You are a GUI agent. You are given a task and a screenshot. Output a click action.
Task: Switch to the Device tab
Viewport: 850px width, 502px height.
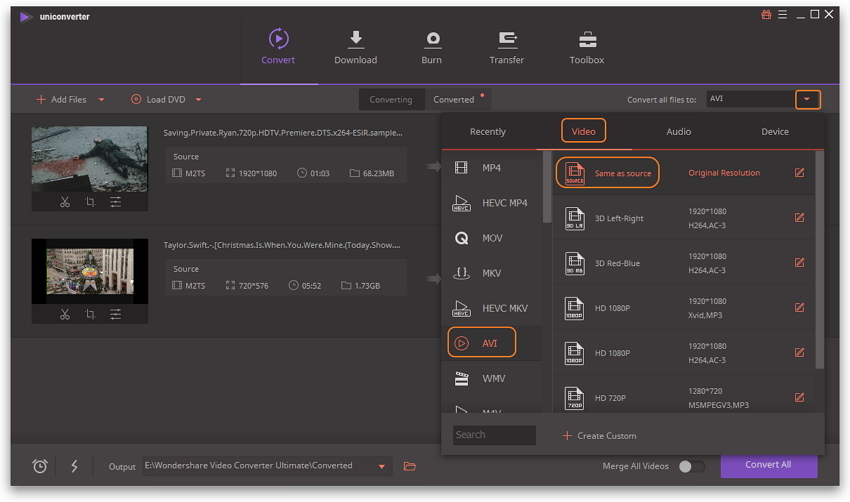[775, 132]
